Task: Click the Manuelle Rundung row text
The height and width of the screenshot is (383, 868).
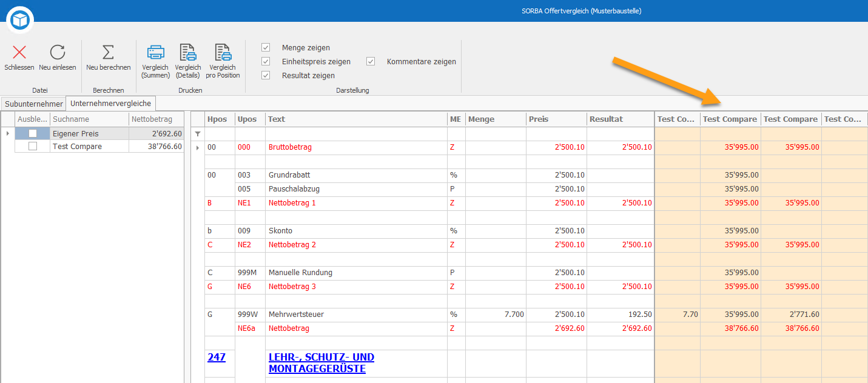Action: point(300,273)
